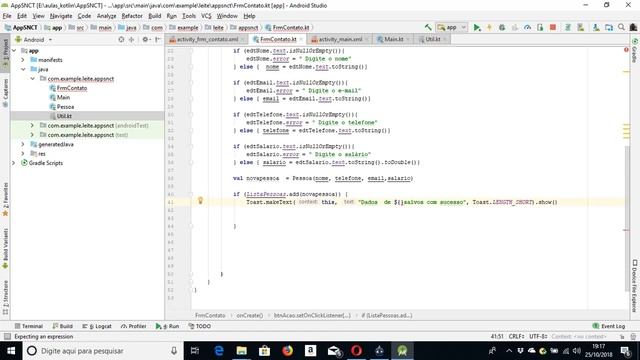Expand the manifests folder
Viewport: 640px width, 360px height.
23,60
